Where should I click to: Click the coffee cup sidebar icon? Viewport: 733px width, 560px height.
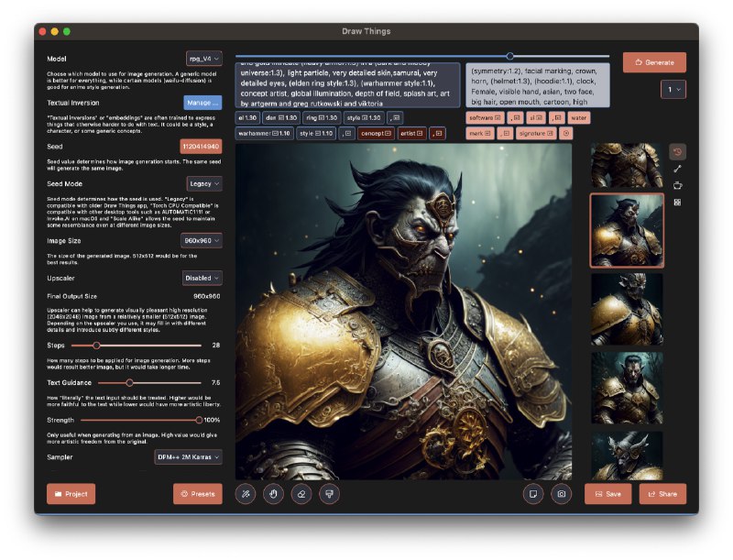point(677,185)
